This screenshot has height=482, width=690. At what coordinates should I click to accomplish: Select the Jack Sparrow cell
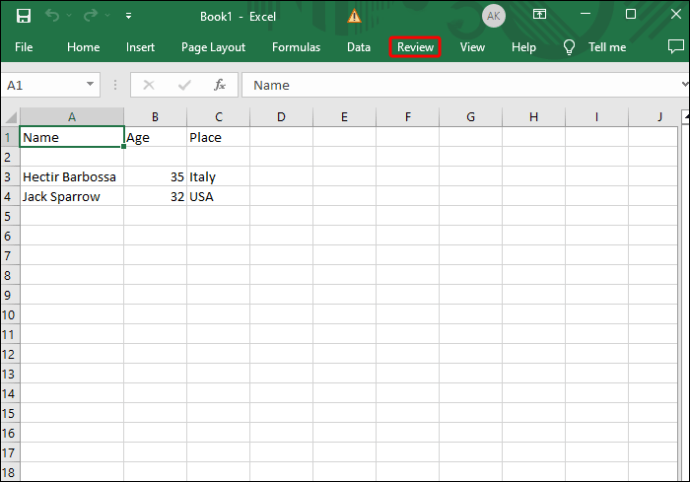72,196
